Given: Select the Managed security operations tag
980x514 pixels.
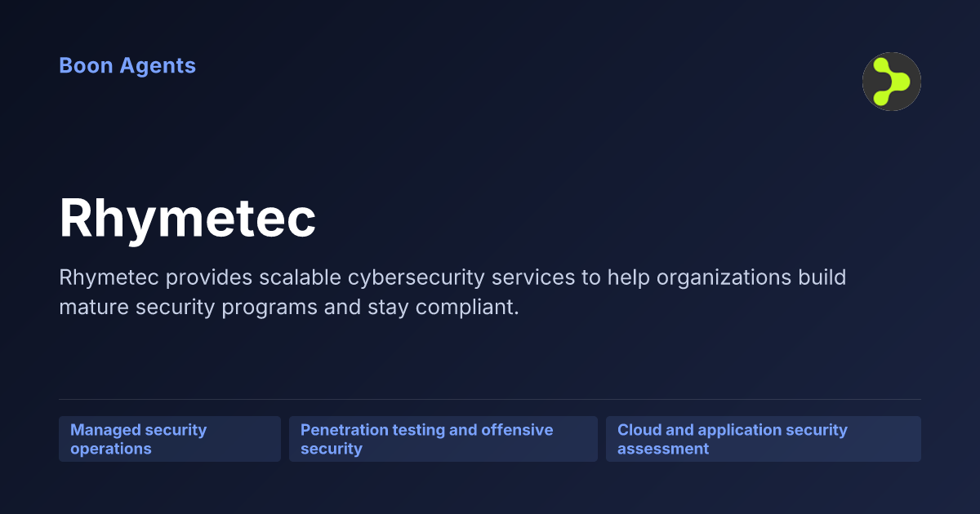Looking at the screenshot, I should pyautogui.click(x=170, y=439).
